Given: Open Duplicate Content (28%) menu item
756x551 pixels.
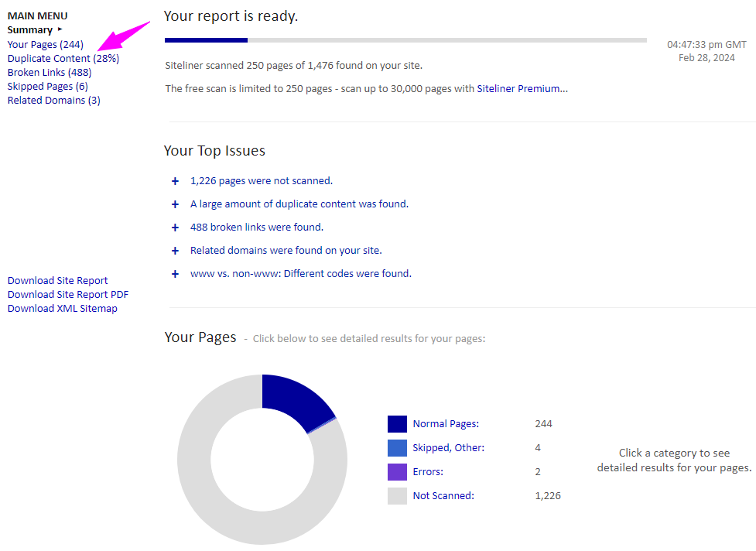Looking at the screenshot, I should click(63, 59).
